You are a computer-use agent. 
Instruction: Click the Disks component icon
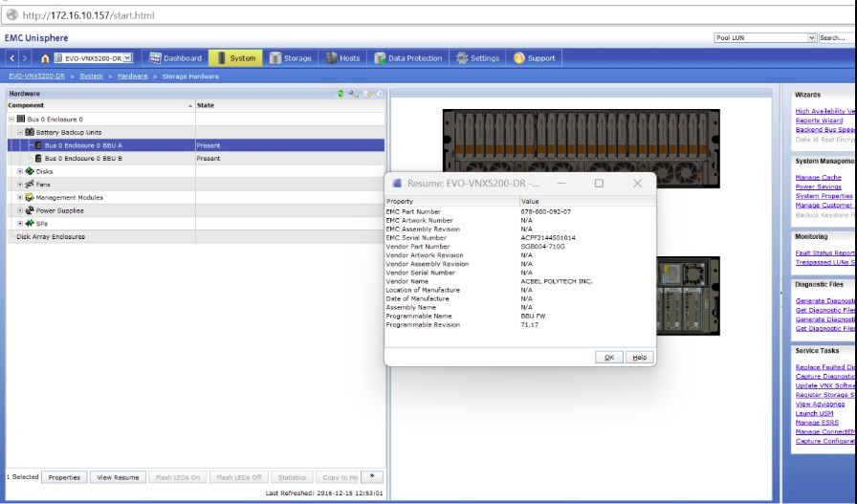tap(30, 171)
